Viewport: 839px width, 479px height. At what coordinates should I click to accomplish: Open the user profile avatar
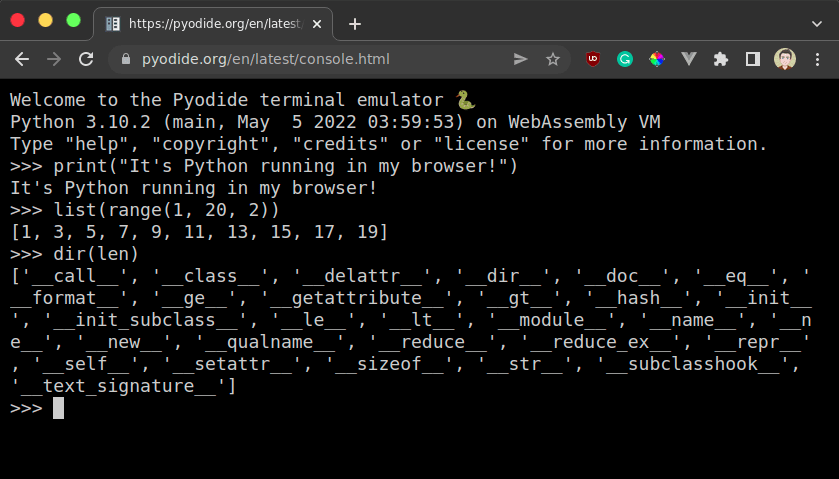pos(785,59)
